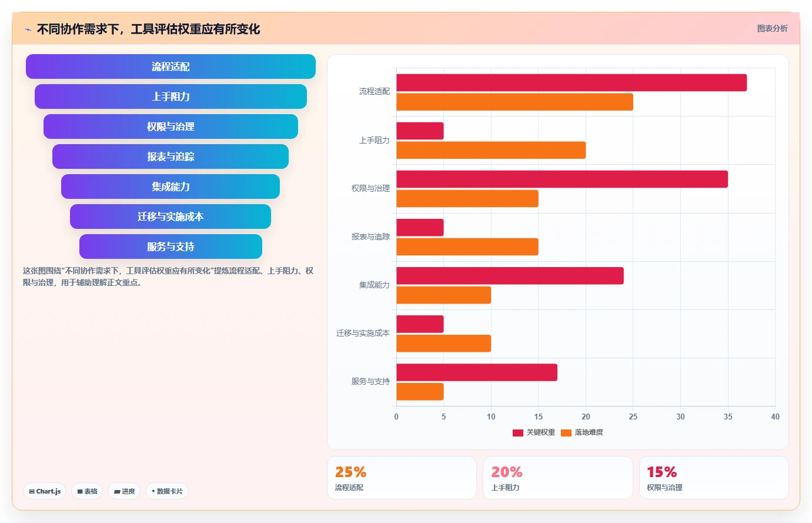Screen dimensions: 812x523
Task: Click the red 关键权重 bar for 权限与治理
Action: 562,179
